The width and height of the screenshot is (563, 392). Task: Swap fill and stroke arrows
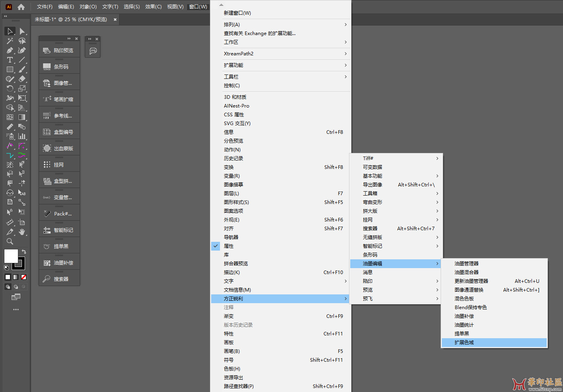[24, 252]
